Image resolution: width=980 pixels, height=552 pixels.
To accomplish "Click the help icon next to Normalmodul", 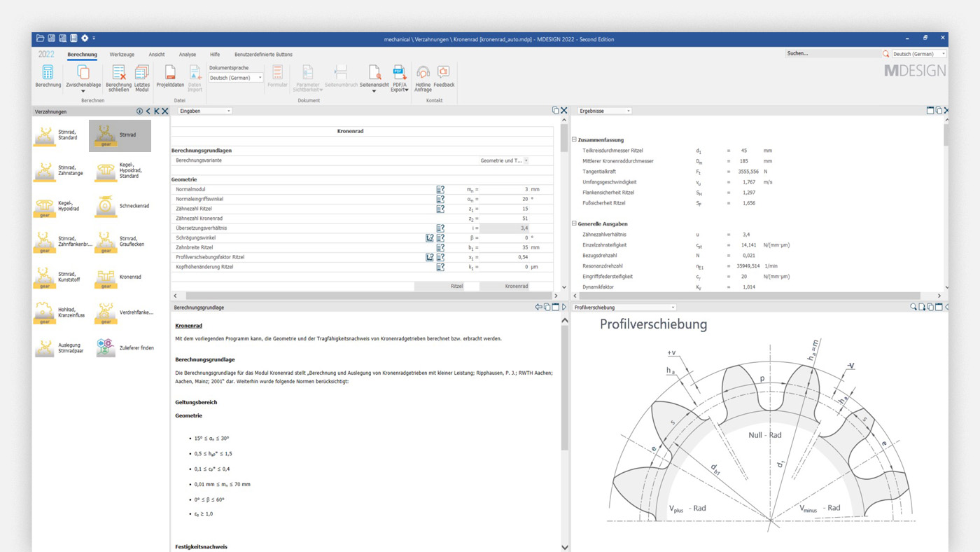I will coord(440,188).
